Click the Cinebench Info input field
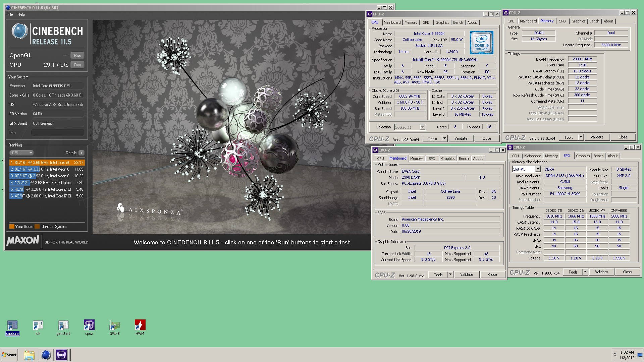This screenshot has height=362, width=644. tap(58, 133)
